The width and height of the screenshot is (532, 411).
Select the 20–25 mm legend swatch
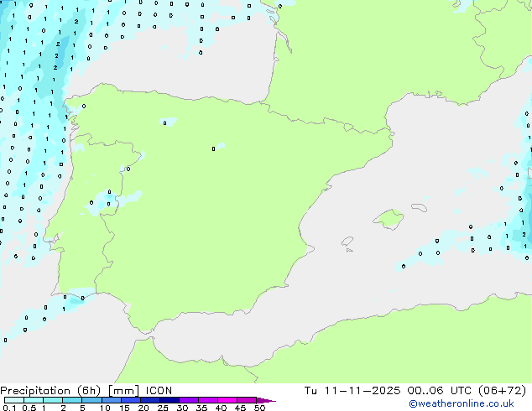(149, 400)
